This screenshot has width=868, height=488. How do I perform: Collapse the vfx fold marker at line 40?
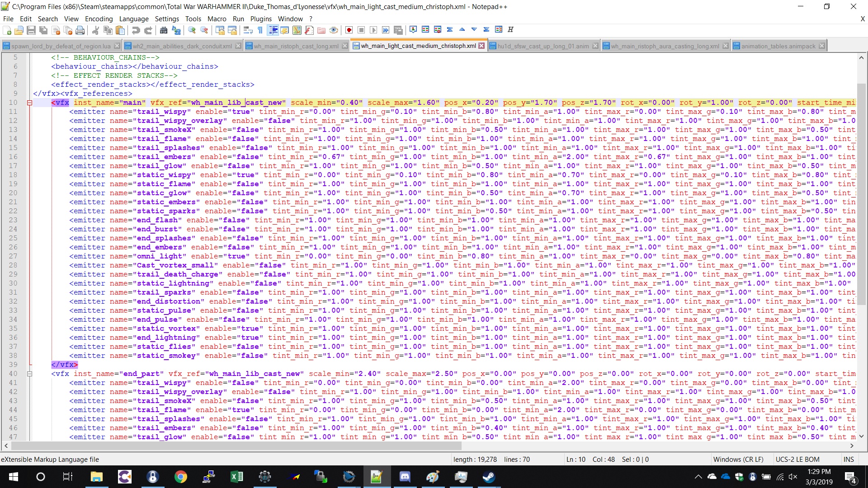pyautogui.click(x=29, y=374)
